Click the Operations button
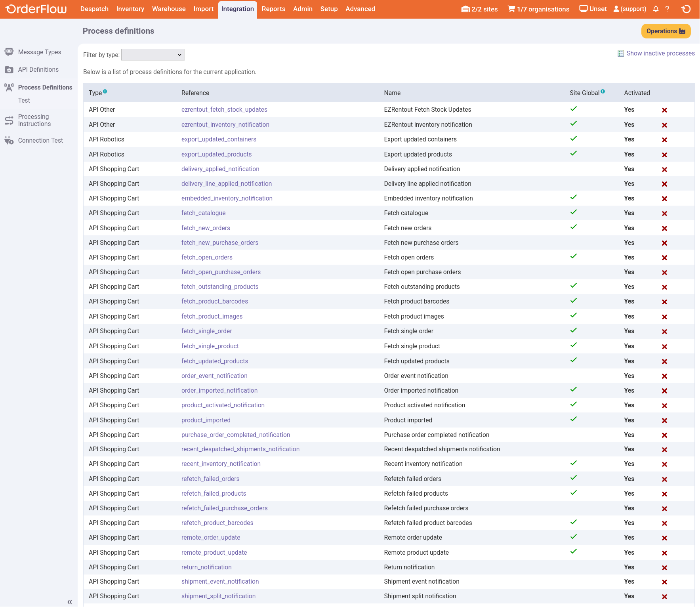This screenshot has width=700, height=607. coord(666,31)
